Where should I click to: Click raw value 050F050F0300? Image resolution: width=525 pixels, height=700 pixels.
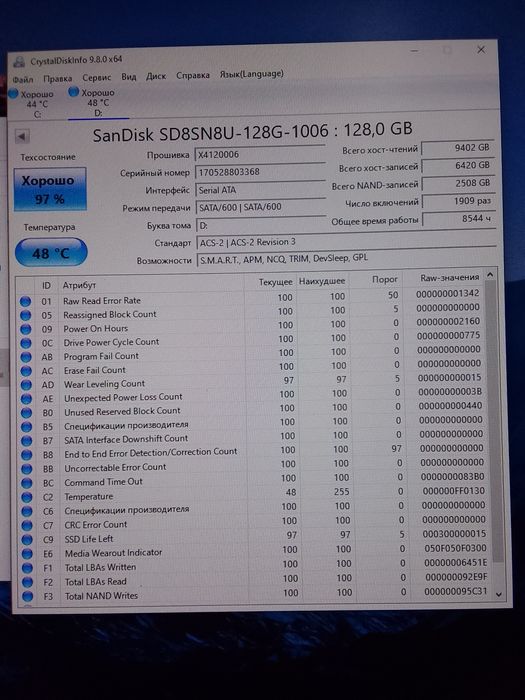coord(455,548)
